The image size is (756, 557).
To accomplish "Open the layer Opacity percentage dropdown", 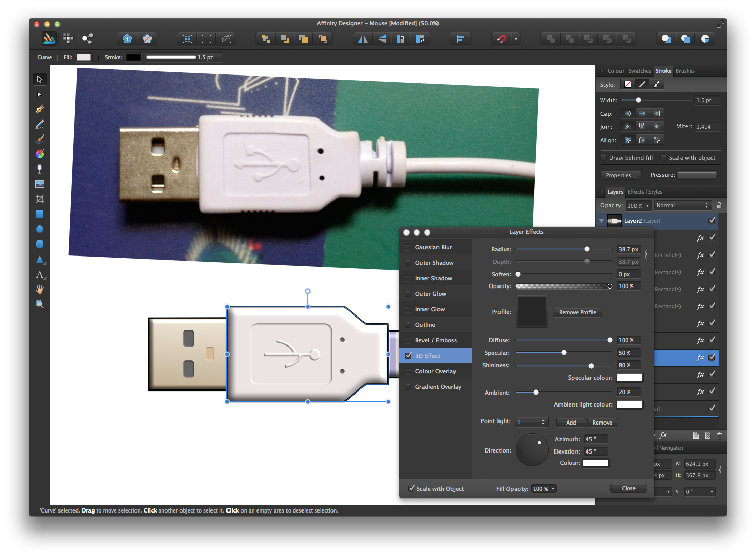I will coord(647,206).
